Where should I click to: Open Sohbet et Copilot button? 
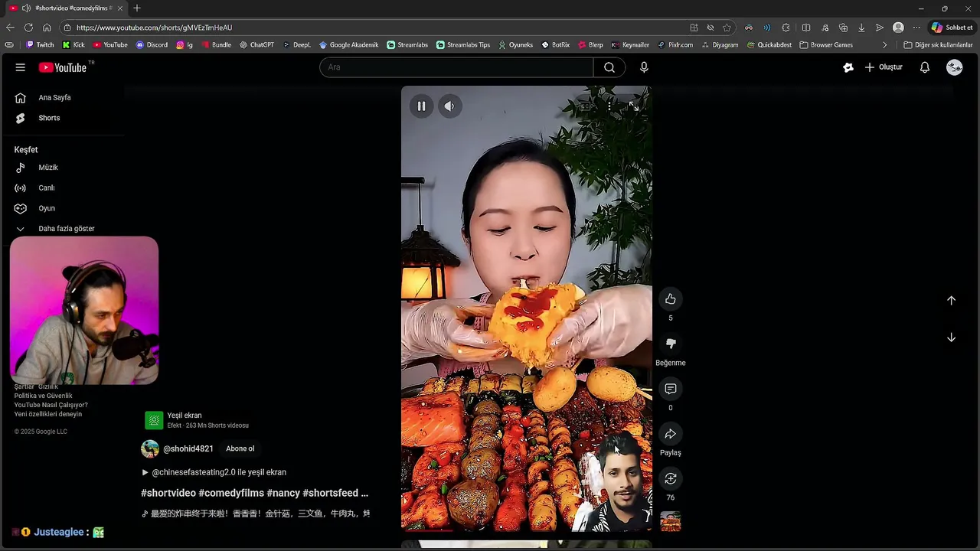point(952,28)
